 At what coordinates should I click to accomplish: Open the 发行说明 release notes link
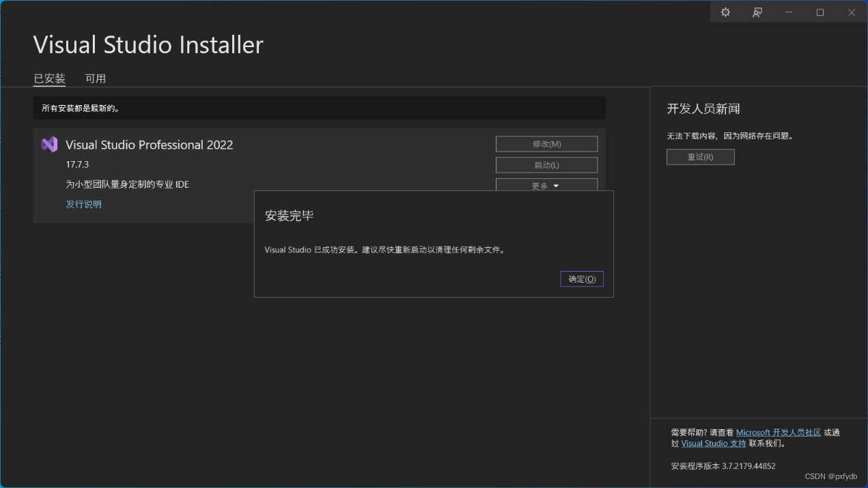pyautogui.click(x=83, y=203)
